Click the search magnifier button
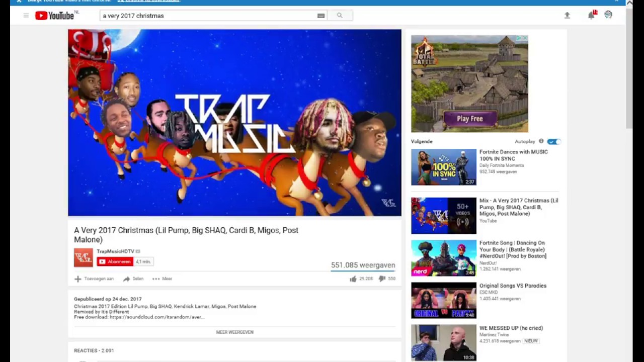 [x=340, y=16]
